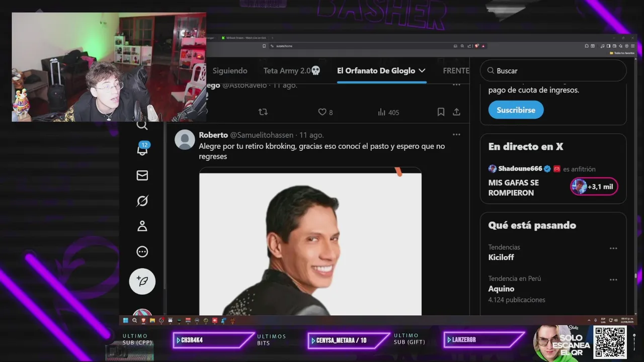The width and height of the screenshot is (644, 362).
Task: Click the Buscar search field
Action: click(x=553, y=71)
